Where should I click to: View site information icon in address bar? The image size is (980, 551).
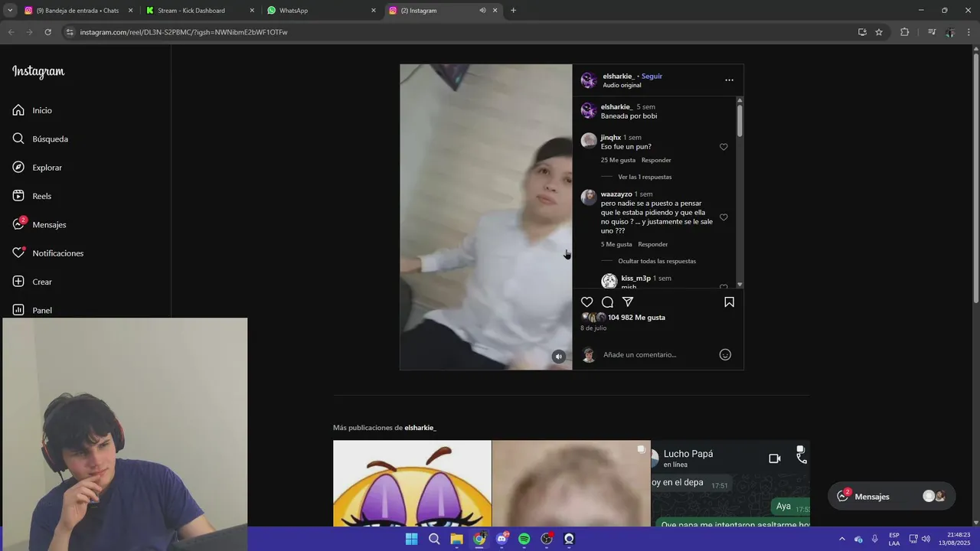click(x=70, y=32)
